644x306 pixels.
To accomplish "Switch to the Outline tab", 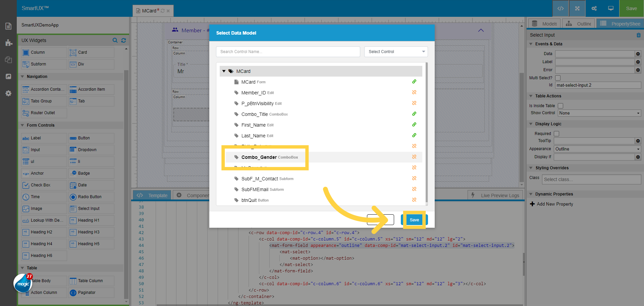I will click(578, 24).
